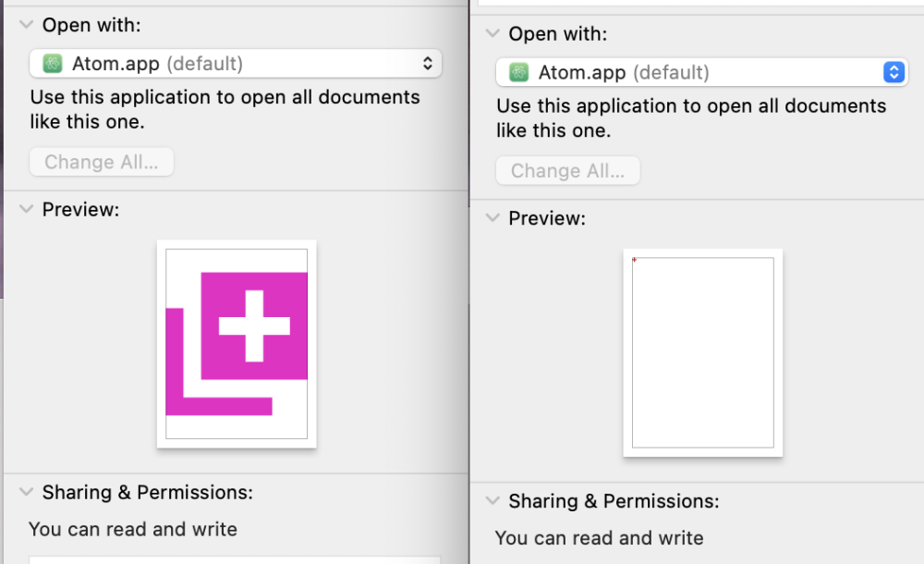Click the white plus shape in the magenta preview
The image size is (924, 564).
(254, 325)
